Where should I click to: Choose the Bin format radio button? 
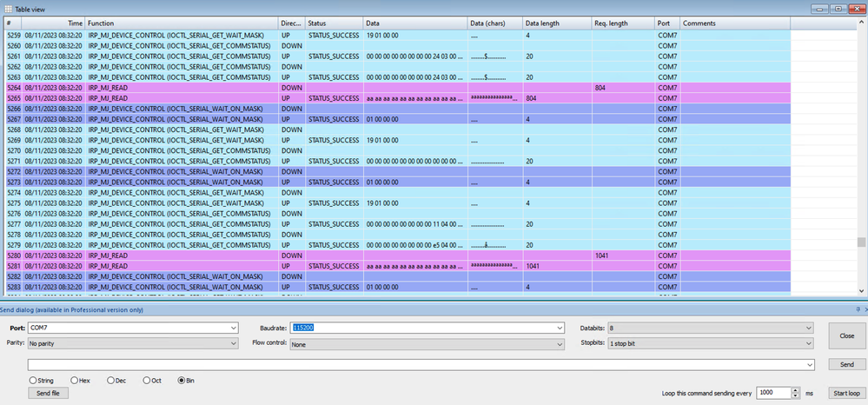[181, 380]
